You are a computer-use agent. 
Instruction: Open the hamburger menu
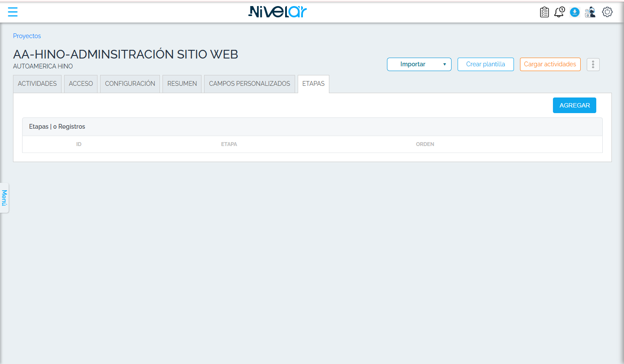pyautogui.click(x=13, y=12)
